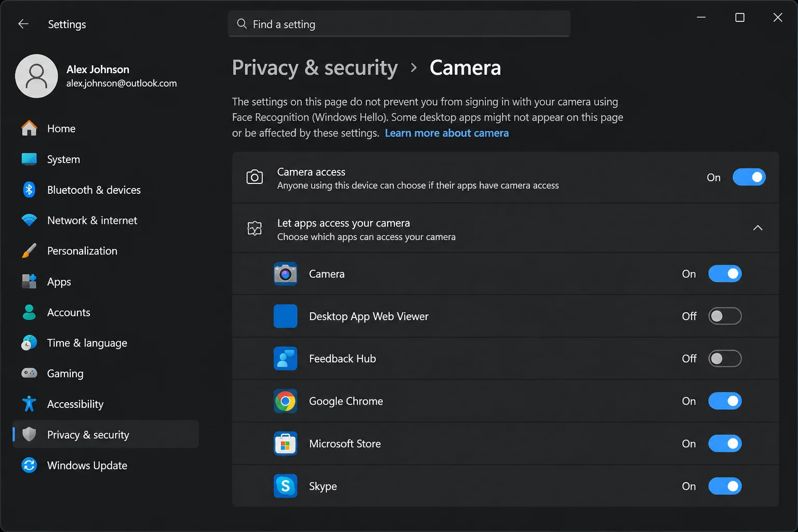Viewport: 798px width, 532px height.
Task: Click the Feedback Hub app icon
Action: pyautogui.click(x=285, y=358)
